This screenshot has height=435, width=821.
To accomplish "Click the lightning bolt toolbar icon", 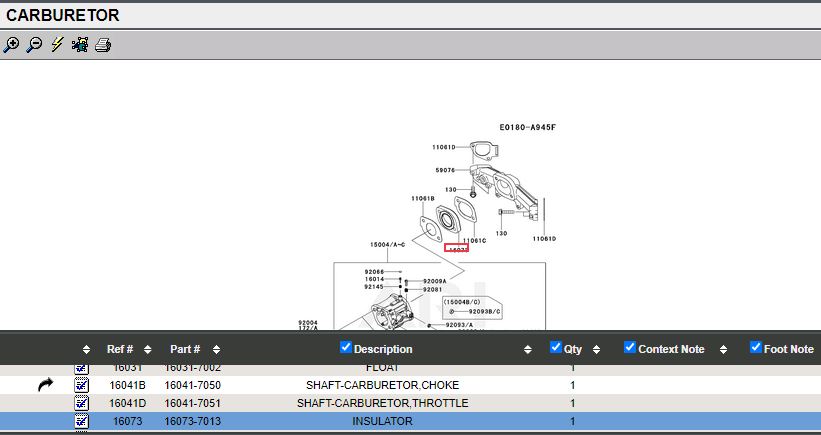I will coord(57,45).
